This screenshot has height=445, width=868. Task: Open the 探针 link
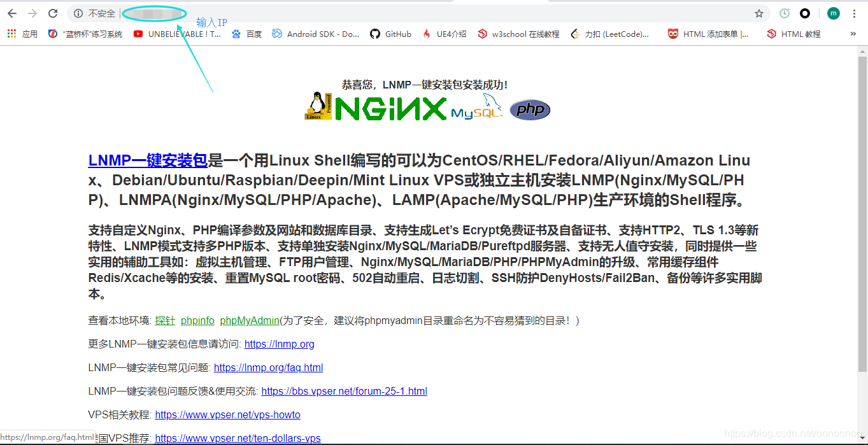click(x=165, y=321)
